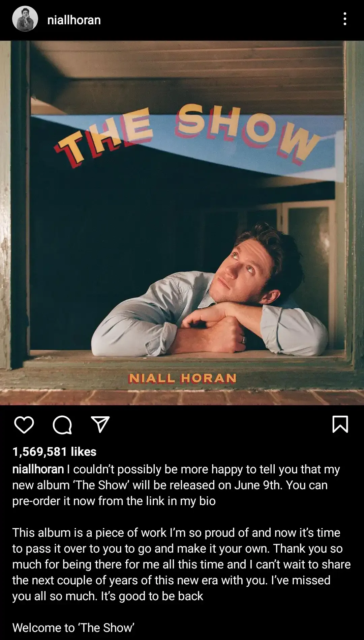This screenshot has height=640, width=364.
Task: Tap the brick ledge below the window frame
Action: coord(182,397)
